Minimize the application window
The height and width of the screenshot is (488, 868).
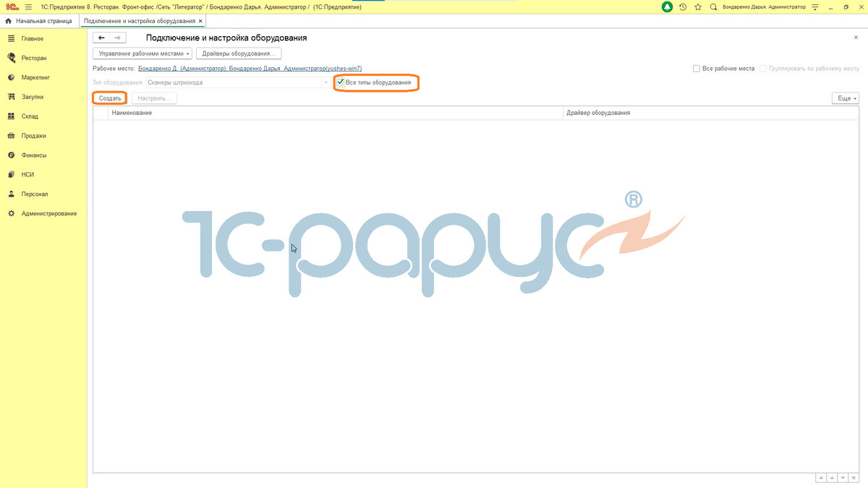pos(831,7)
